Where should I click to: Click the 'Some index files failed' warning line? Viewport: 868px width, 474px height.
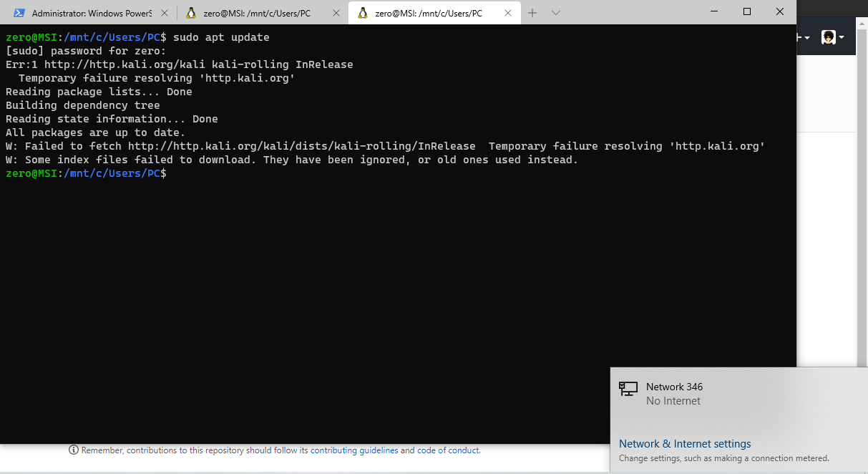[x=292, y=160]
